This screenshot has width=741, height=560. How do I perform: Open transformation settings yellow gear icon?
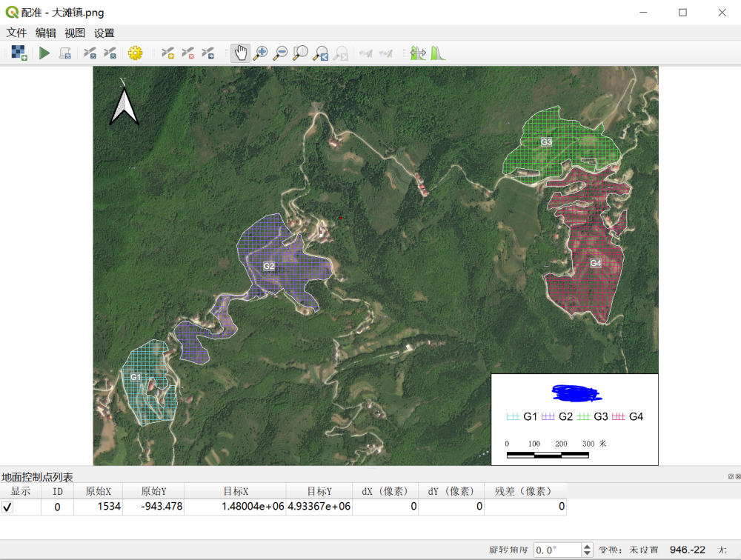135,53
